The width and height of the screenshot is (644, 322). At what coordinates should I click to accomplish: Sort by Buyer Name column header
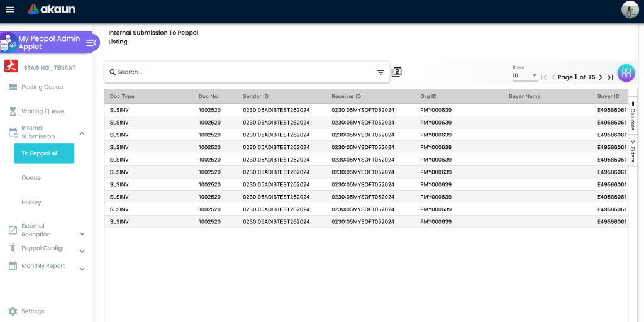click(525, 96)
